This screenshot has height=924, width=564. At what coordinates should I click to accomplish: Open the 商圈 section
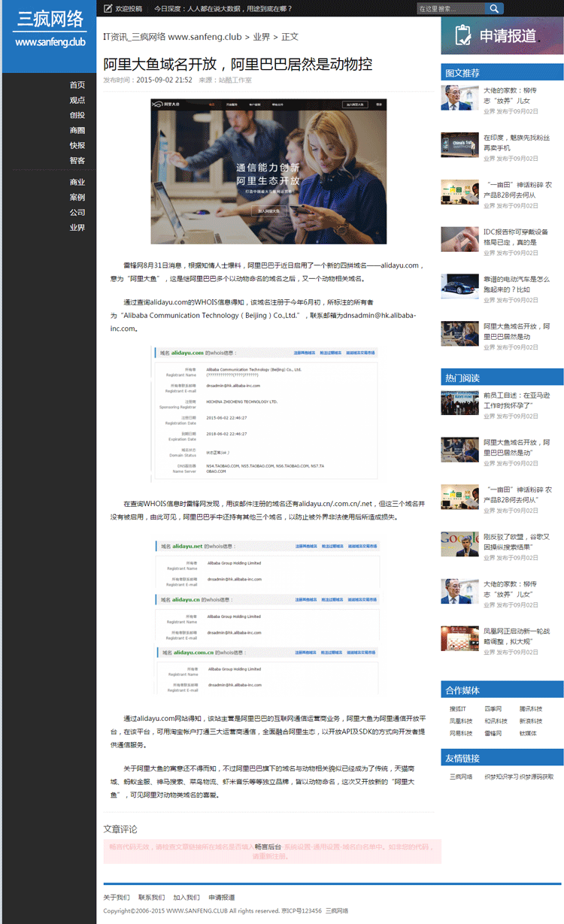[77, 130]
